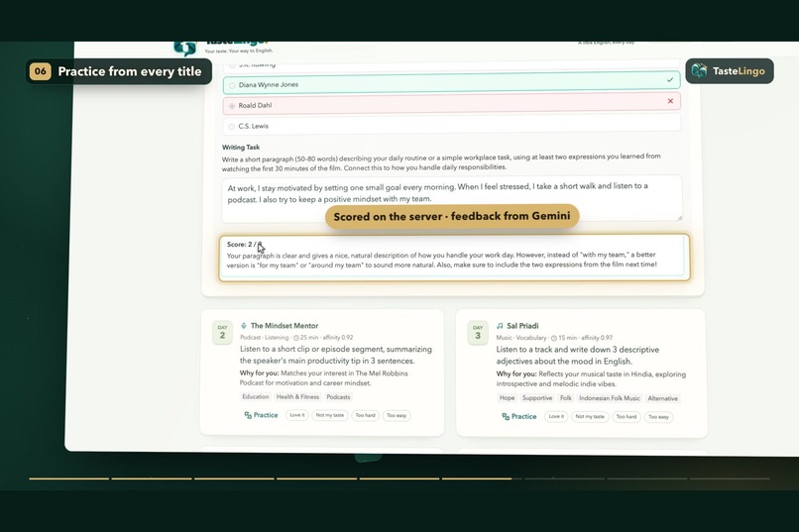Click the Practice icon on The Mindset Mentor card
This screenshot has width=799, height=532.
tap(248, 415)
